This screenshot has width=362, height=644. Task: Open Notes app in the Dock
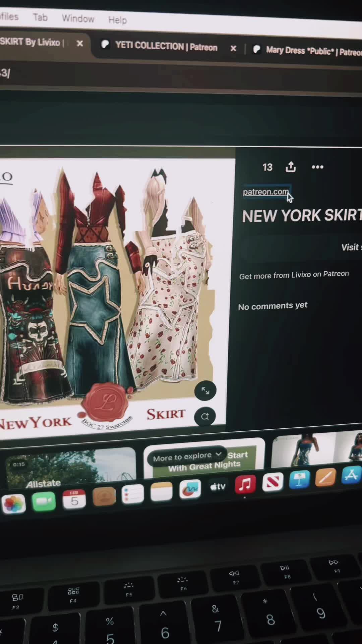(x=162, y=492)
